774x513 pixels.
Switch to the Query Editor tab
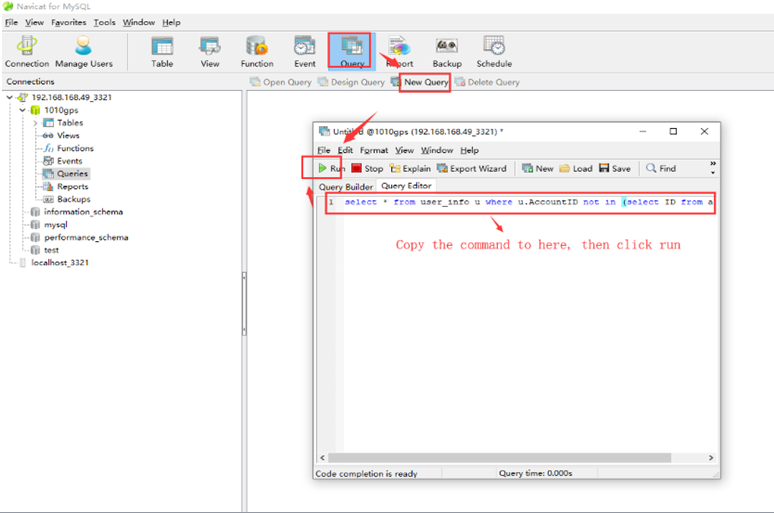[406, 186]
